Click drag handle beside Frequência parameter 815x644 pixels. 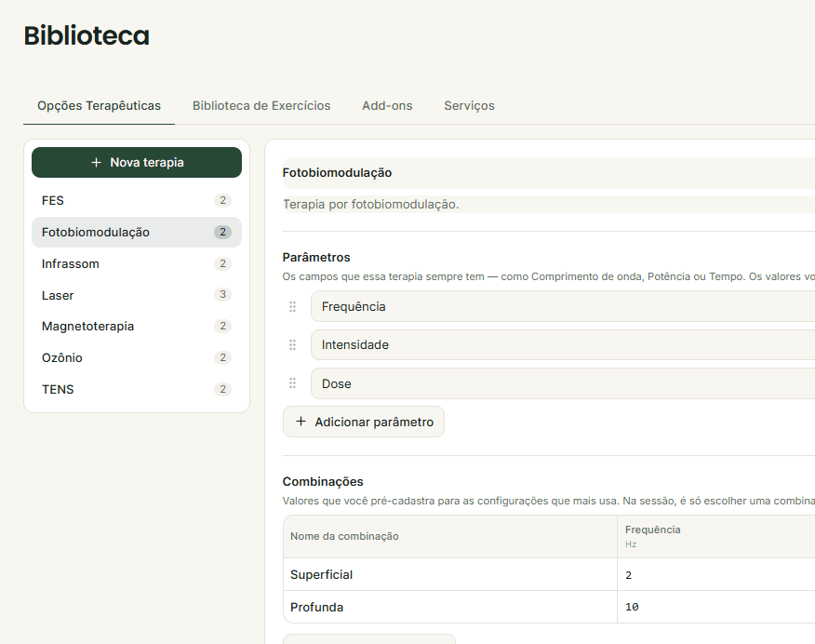tap(293, 307)
